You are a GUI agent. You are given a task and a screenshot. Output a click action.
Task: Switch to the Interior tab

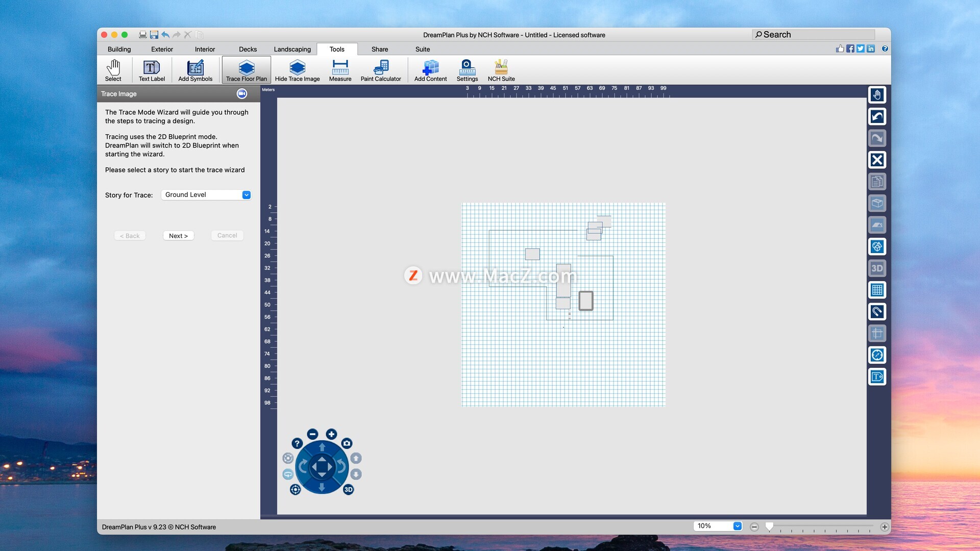click(205, 49)
